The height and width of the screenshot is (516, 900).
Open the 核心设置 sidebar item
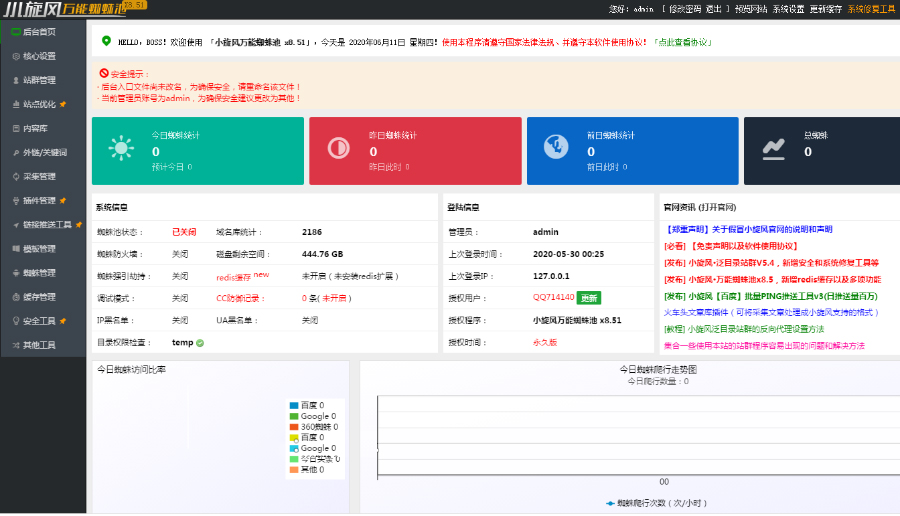tap(43, 56)
